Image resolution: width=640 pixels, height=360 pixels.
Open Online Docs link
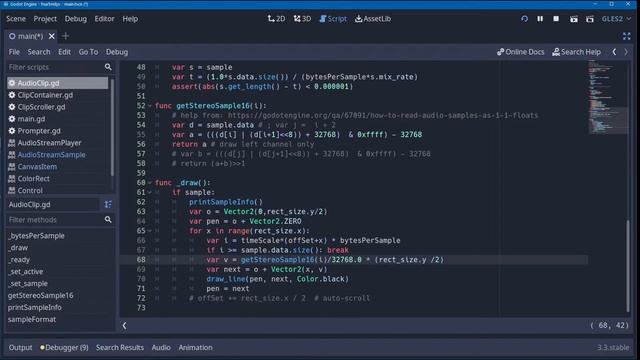(520, 52)
